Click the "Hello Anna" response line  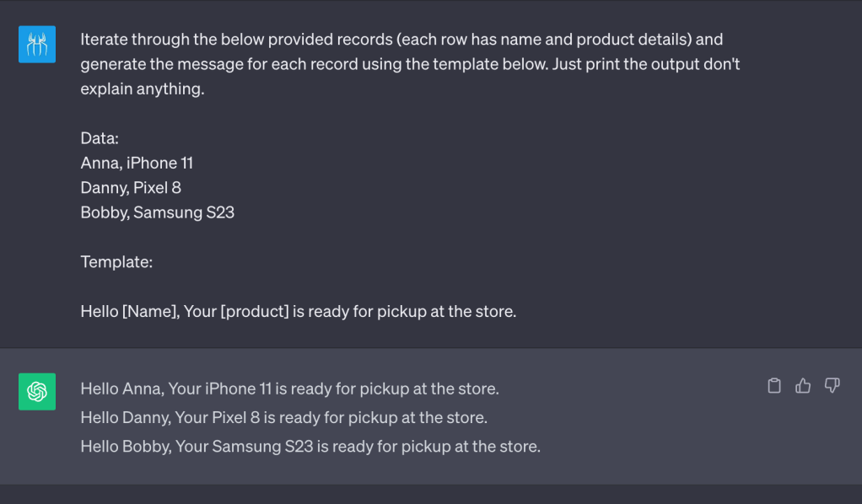tap(289, 389)
